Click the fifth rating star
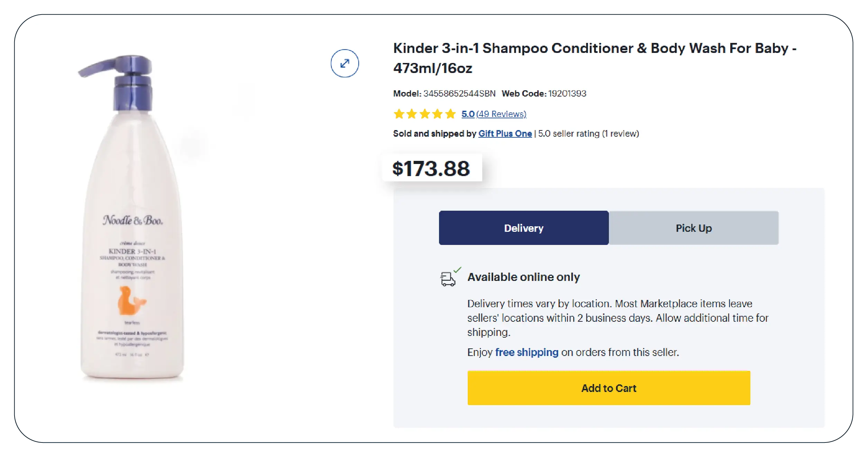 click(450, 114)
